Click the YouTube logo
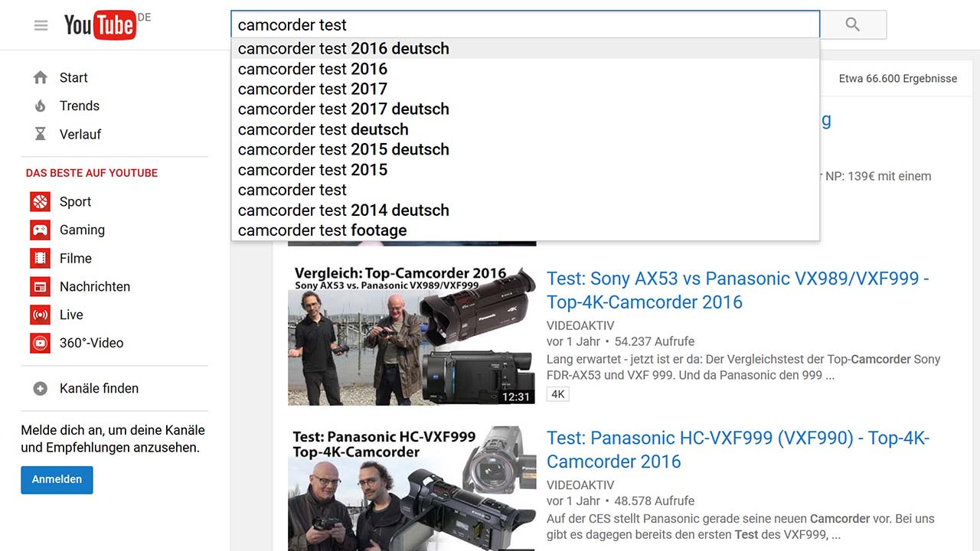 click(x=100, y=25)
